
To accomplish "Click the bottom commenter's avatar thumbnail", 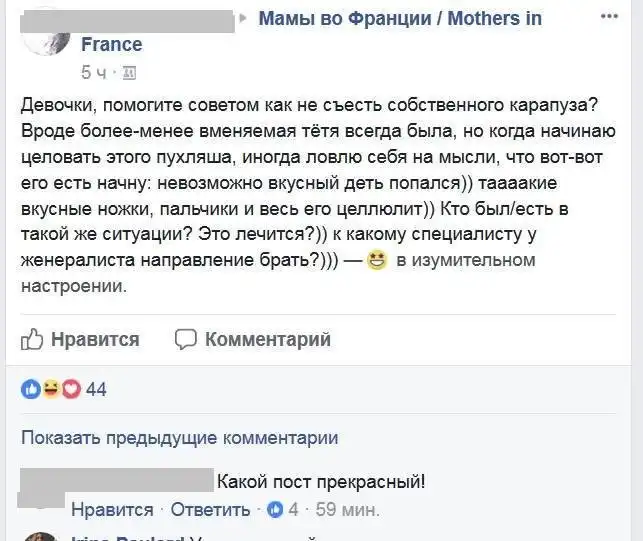I will [x=40, y=536].
